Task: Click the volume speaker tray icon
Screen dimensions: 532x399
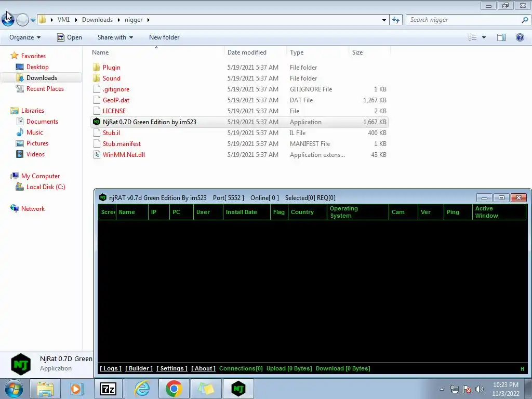Action: (x=479, y=389)
